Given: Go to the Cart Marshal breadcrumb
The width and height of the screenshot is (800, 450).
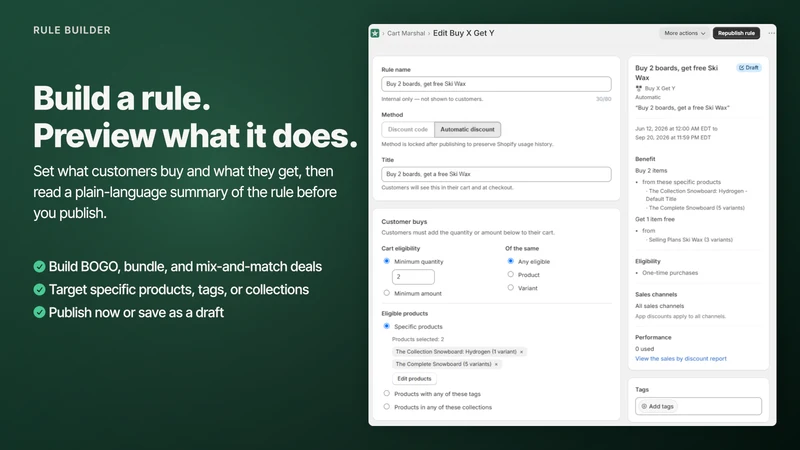Looking at the screenshot, I should [x=406, y=33].
